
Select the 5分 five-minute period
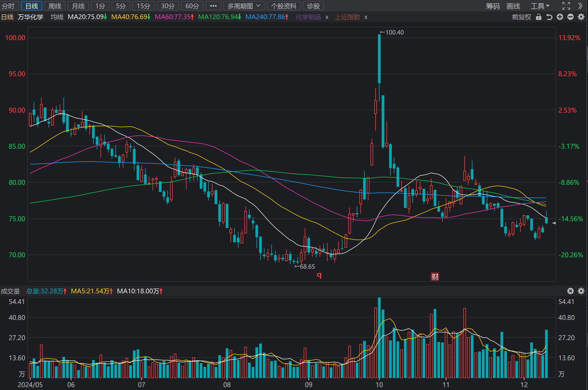pyautogui.click(x=121, y=6)
